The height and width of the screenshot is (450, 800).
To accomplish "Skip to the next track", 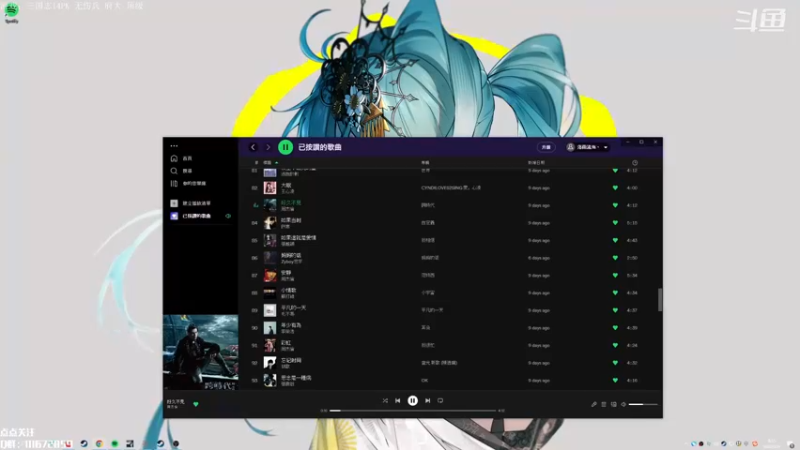I will [428, 401].
